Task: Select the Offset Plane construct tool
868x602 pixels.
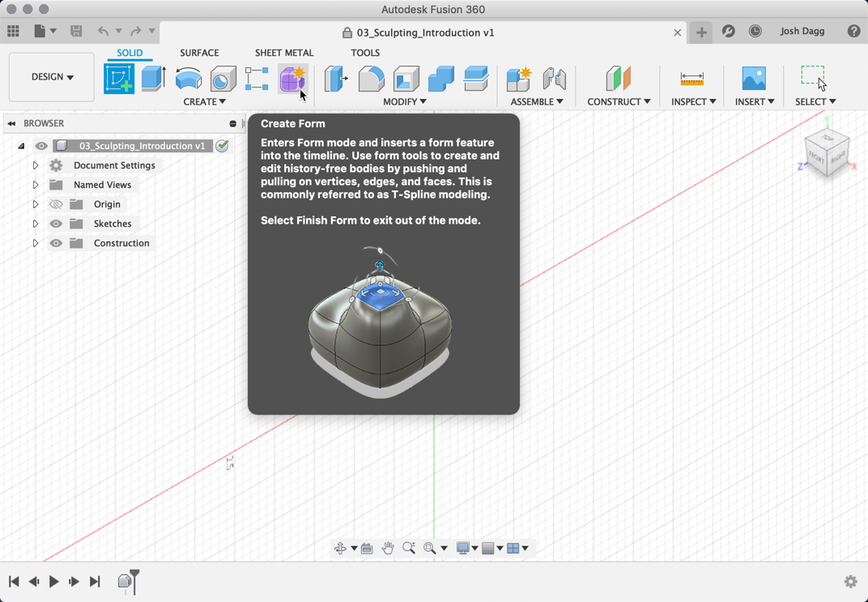Action: coord(619,79)
